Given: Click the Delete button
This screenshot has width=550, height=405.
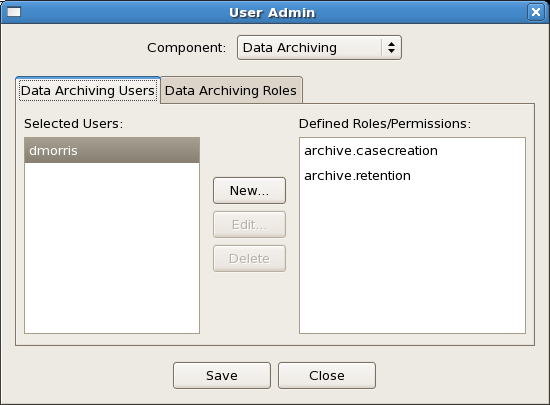Looking at the screenshot, I should [249, 258].
